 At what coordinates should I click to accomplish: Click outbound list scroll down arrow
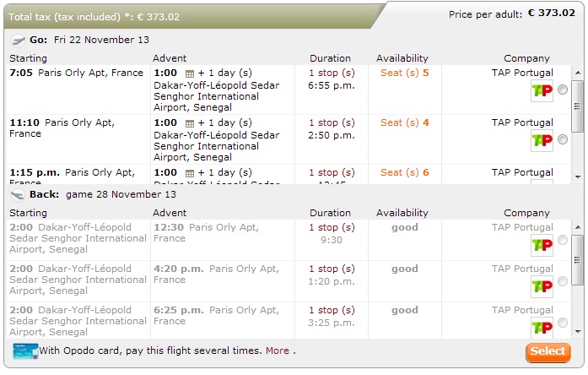coord(578,177)
